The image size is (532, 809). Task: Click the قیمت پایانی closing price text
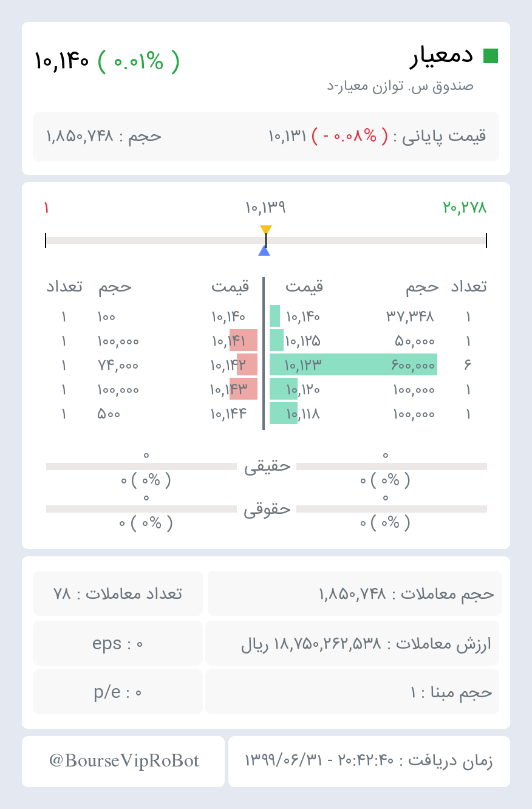coord(377,136)
